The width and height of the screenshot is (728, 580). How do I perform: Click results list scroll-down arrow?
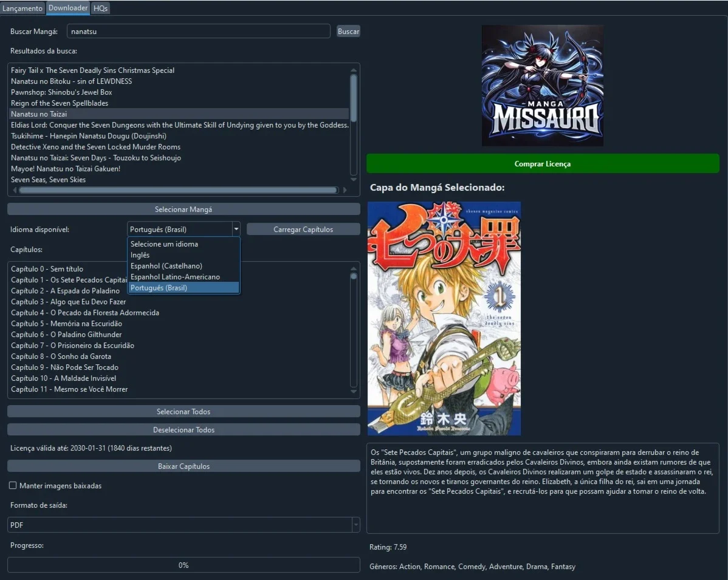(x=354, y=180)
